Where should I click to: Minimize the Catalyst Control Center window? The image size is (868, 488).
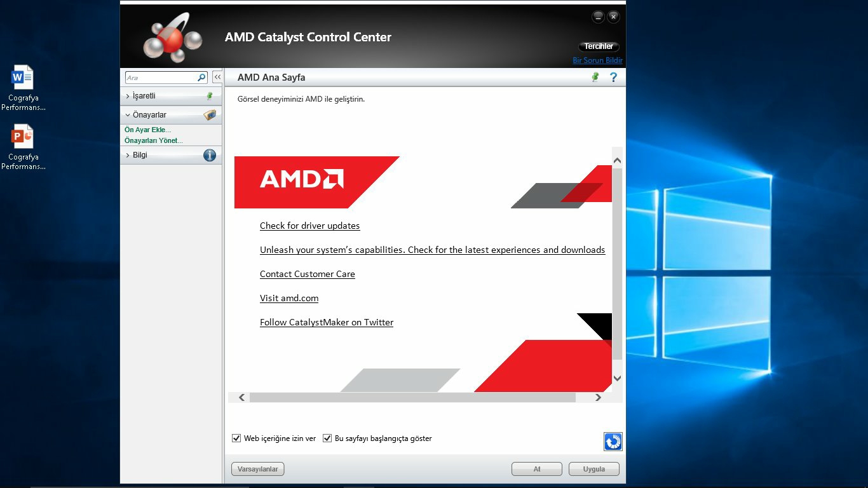click(598, 17)
